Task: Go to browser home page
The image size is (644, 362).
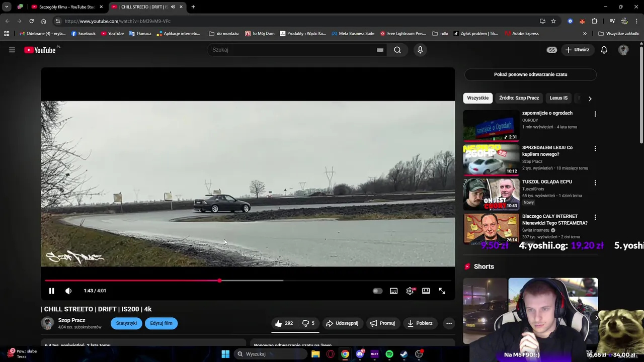Action: [43, 21]
